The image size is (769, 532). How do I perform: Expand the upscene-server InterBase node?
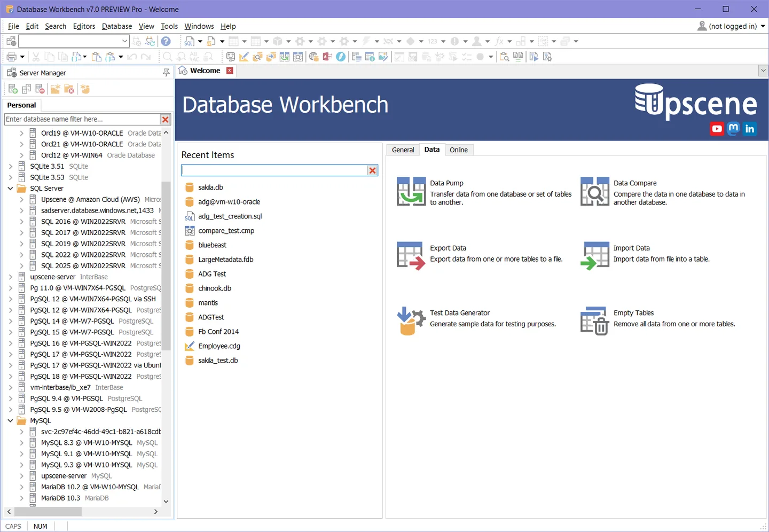10,277
